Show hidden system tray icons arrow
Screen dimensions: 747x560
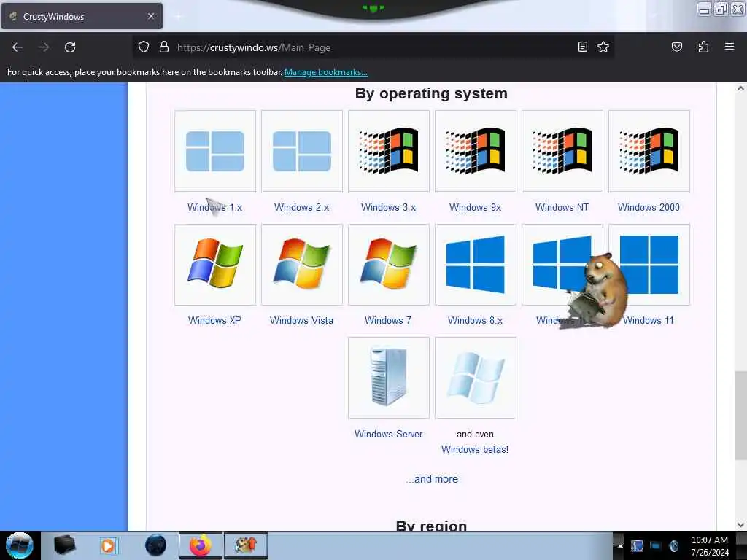pyautogui.click(x=620, y=545)
